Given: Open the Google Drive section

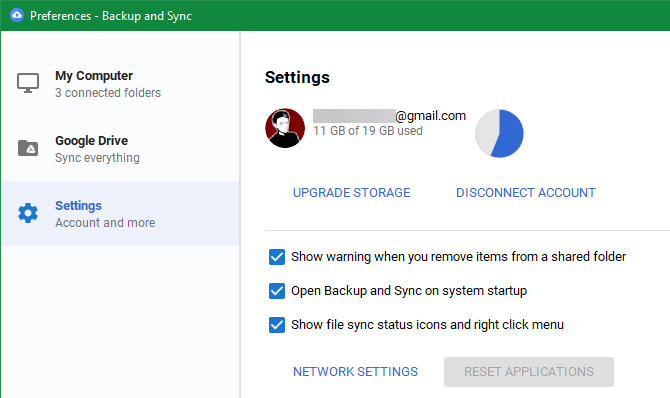Looking at the screenshot, I should (x=120, y=149).
